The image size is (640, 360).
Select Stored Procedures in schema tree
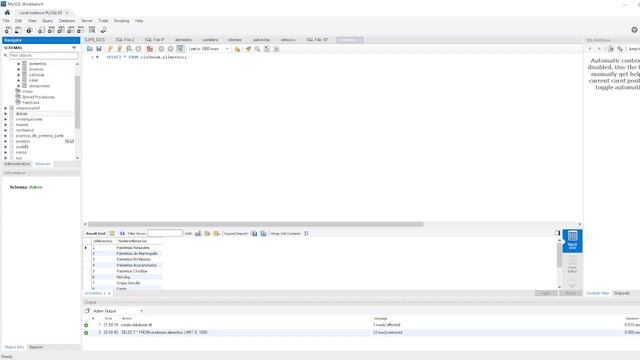38,97
